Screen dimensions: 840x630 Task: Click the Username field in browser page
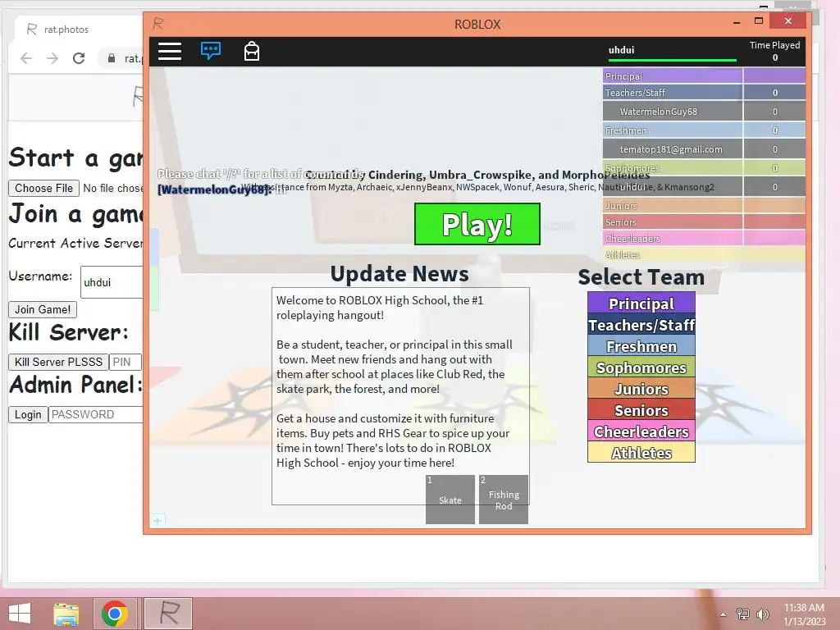[x=112, y=282]
